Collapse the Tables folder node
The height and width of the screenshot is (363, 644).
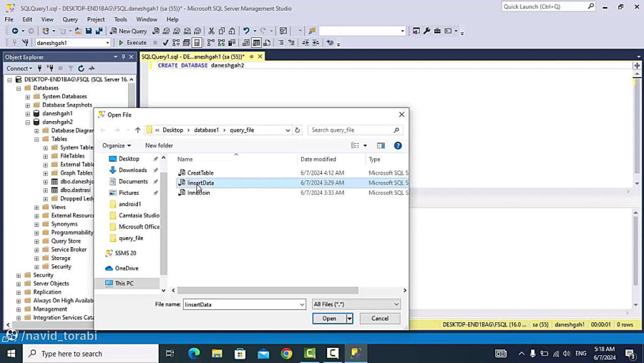tap(36, 140)
